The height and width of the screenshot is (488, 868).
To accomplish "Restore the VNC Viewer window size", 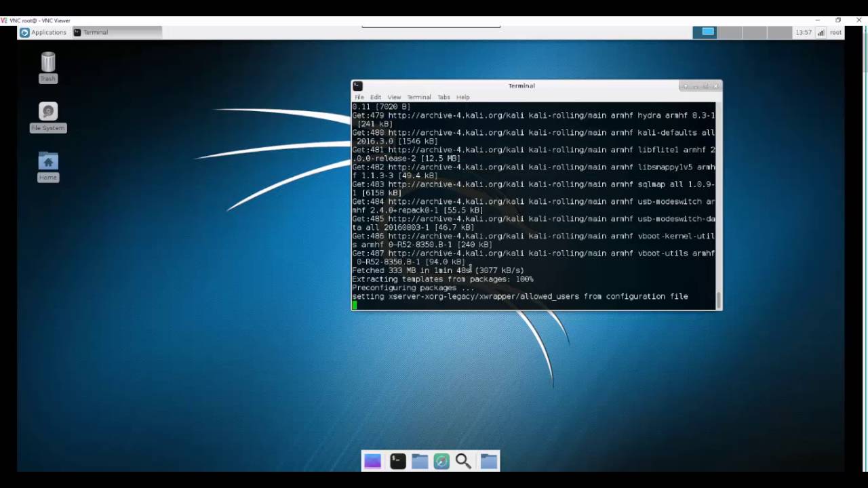I will point(838,20).
